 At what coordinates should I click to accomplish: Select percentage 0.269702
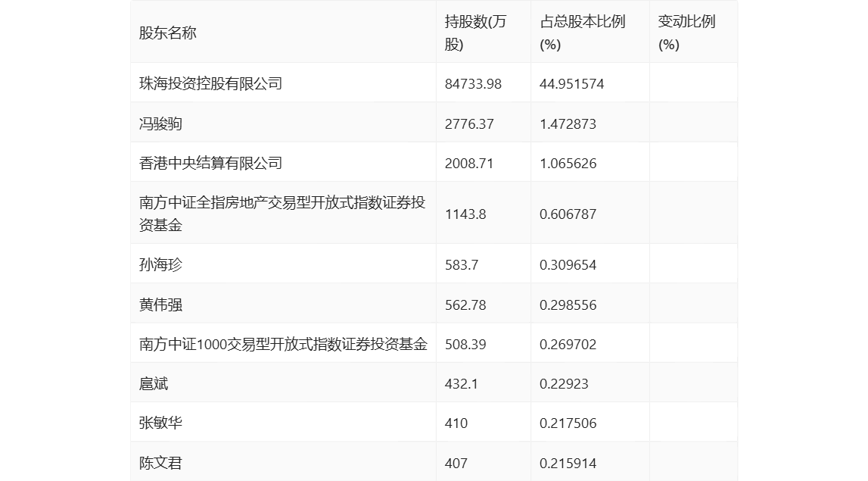[568, 344]
